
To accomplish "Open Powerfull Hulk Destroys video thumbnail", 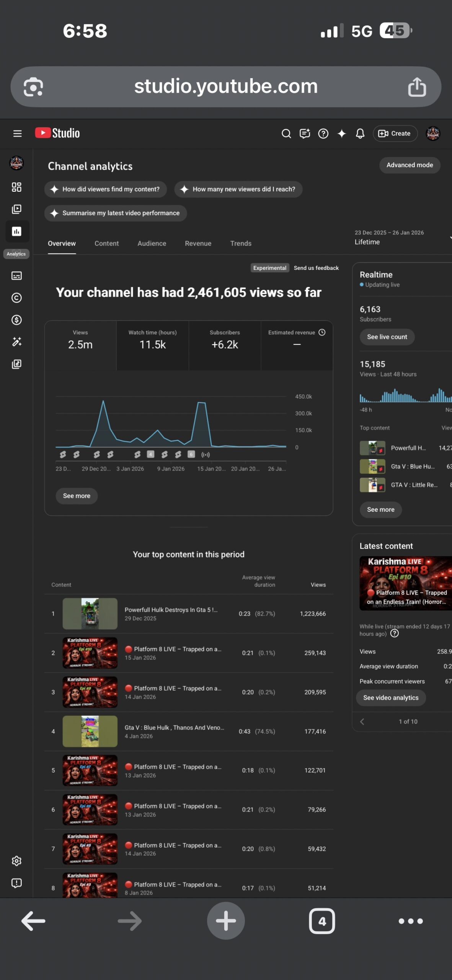I will coord(90,614).
